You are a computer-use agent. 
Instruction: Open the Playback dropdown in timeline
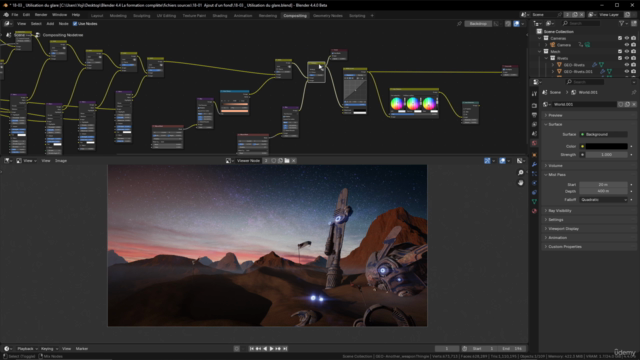27,349
